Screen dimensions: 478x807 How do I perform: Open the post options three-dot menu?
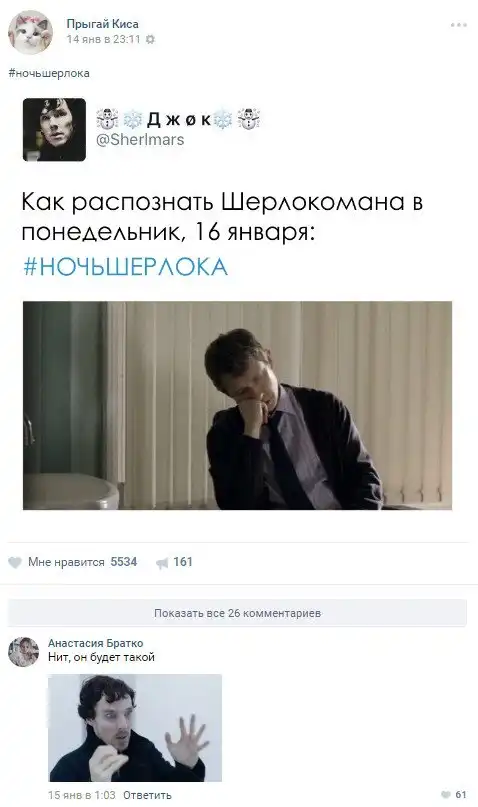[458, 25]
